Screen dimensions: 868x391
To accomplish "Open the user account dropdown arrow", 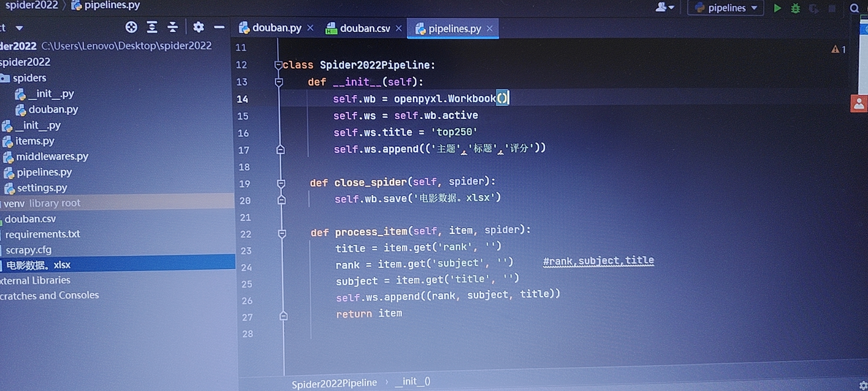I will [x=672, y=8].
